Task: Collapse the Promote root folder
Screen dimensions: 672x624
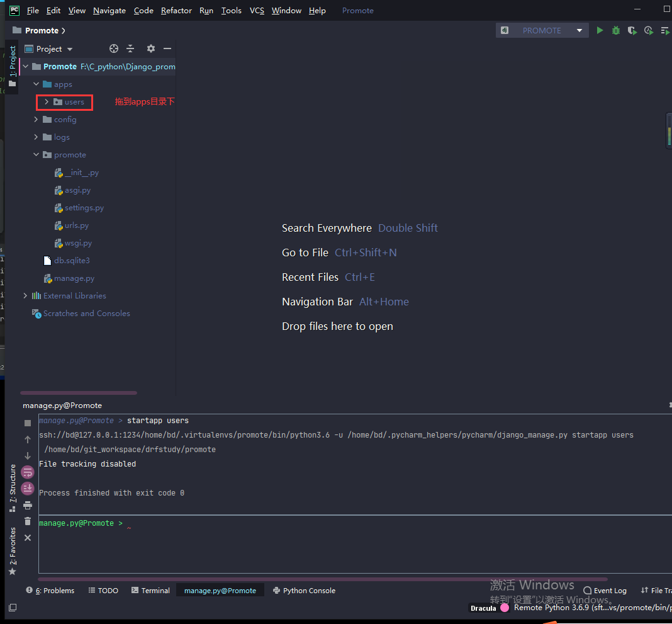Action: pos(26,67)
